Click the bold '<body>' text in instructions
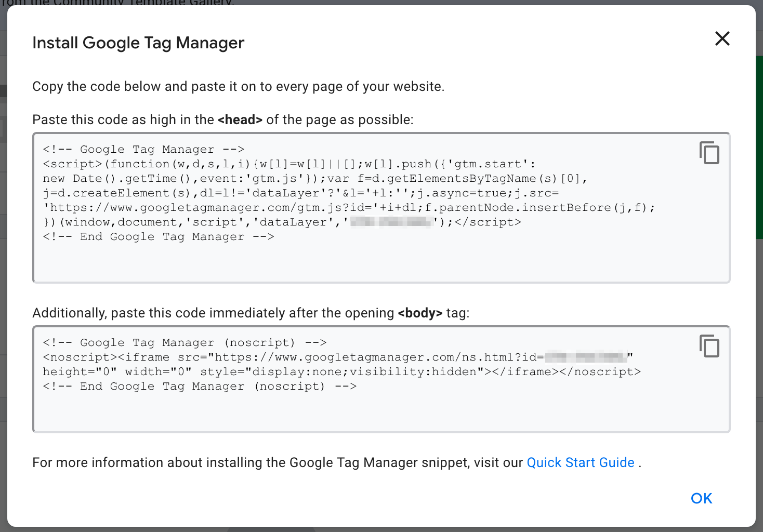763x532 pixels. point(420,313)
